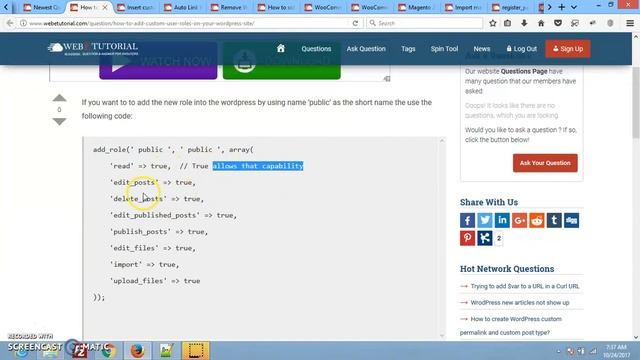Screen dimensions: 640x360
Task: Click the 'edit_files' code line
Action: click(153, 248)
